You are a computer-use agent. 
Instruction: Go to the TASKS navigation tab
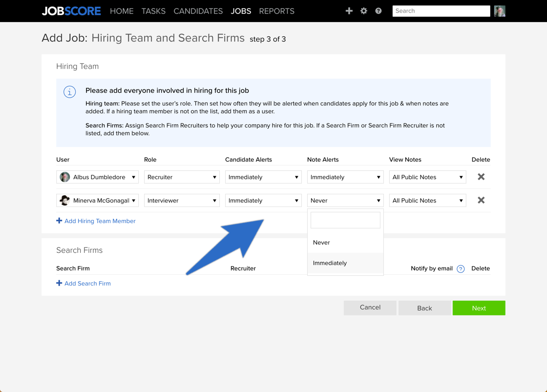[x=153, y=11]
